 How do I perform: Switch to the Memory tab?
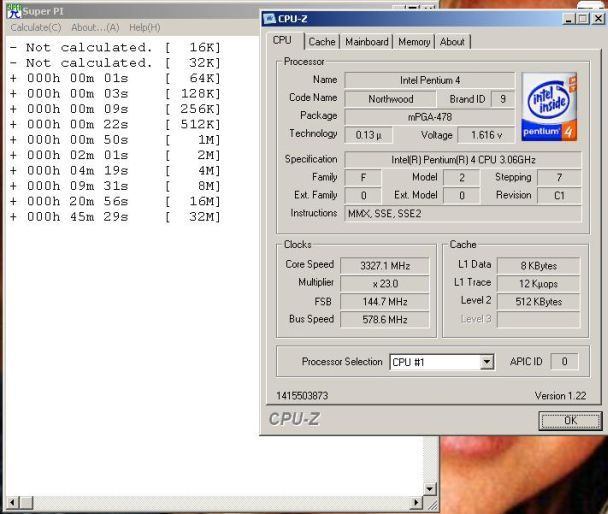tap(414, 41)
